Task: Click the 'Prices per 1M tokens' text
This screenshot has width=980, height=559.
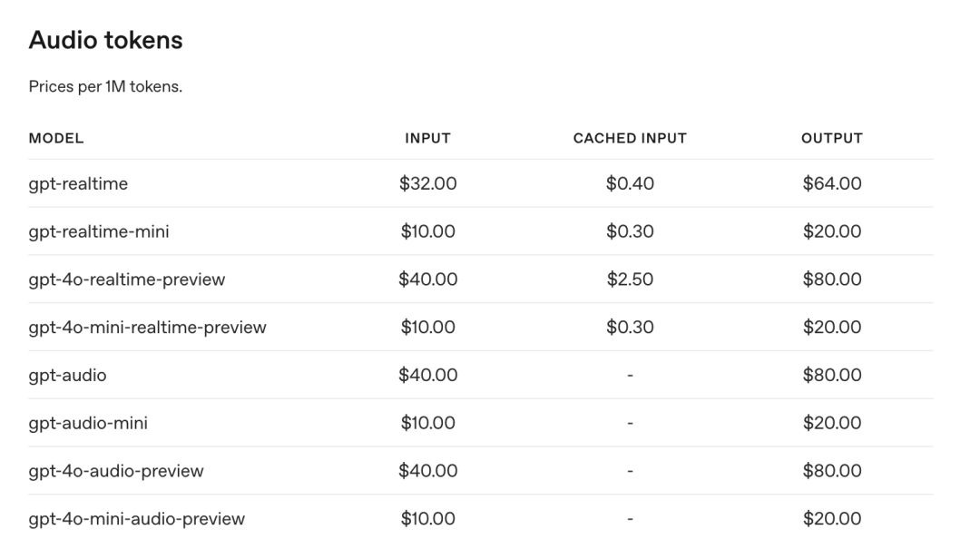Action: 105,87
